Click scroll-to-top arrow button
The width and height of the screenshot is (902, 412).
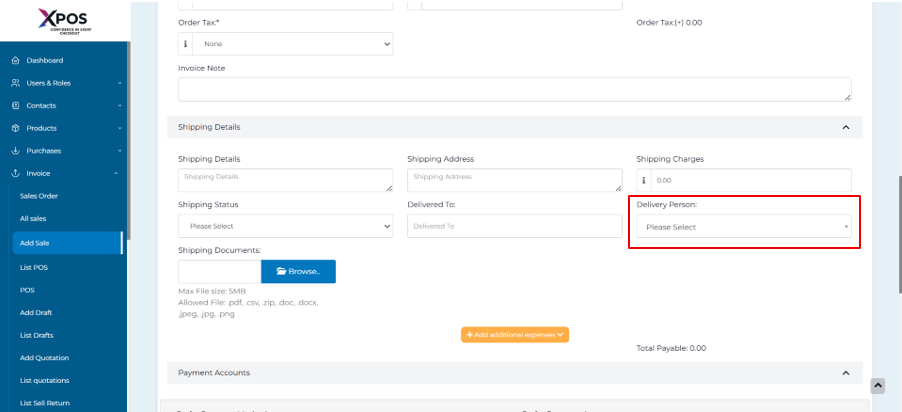(x=877, y=386)
